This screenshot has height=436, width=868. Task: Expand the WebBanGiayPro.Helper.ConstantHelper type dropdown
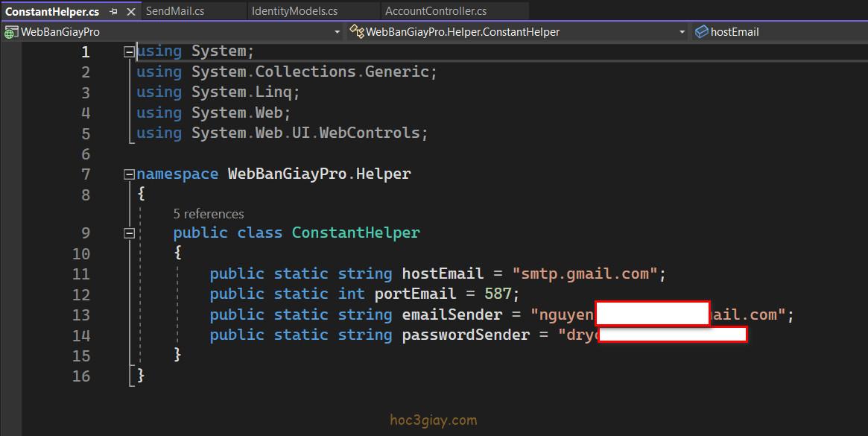[x=682, y=32]
